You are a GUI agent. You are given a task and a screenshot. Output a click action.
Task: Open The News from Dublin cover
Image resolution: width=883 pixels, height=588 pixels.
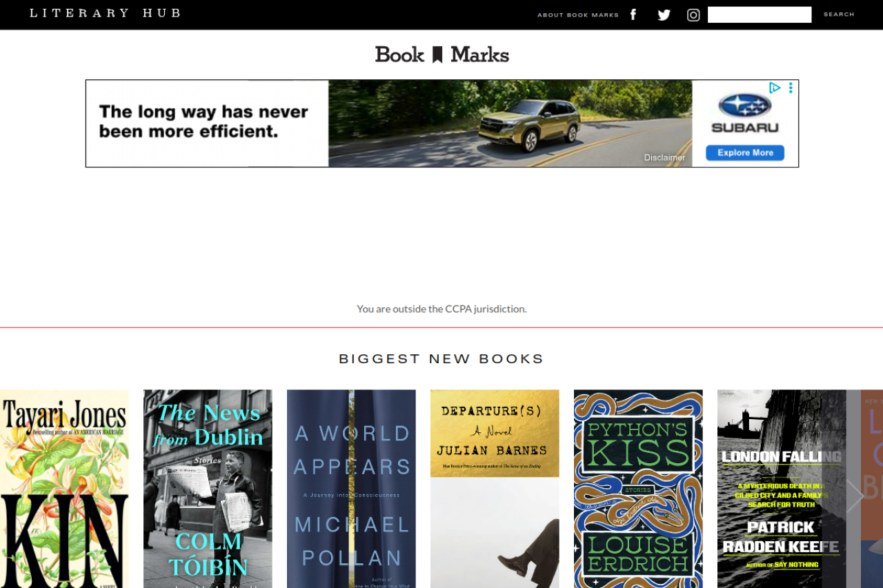[x=208, y=489]
